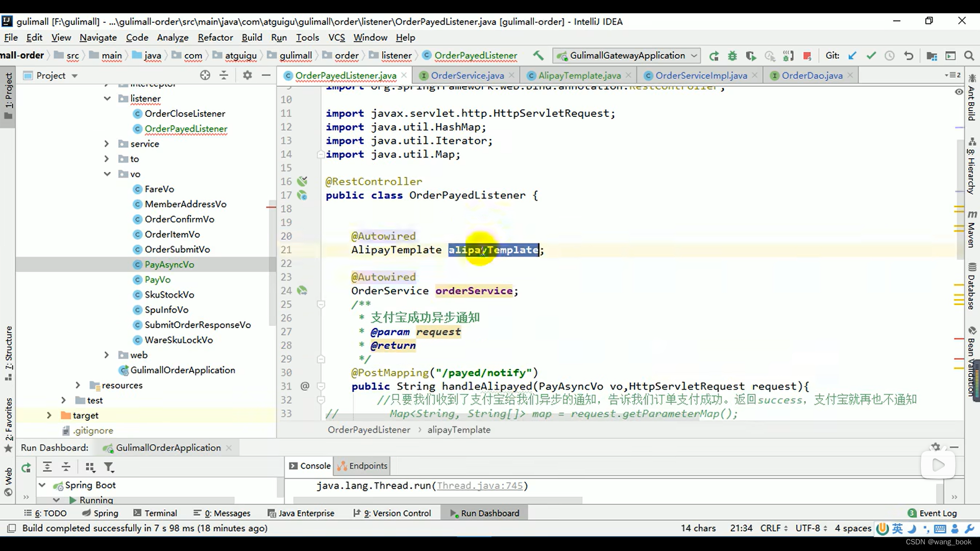
Task: Toggle inspection eye icon in editor
Action: tap(959, 92)
